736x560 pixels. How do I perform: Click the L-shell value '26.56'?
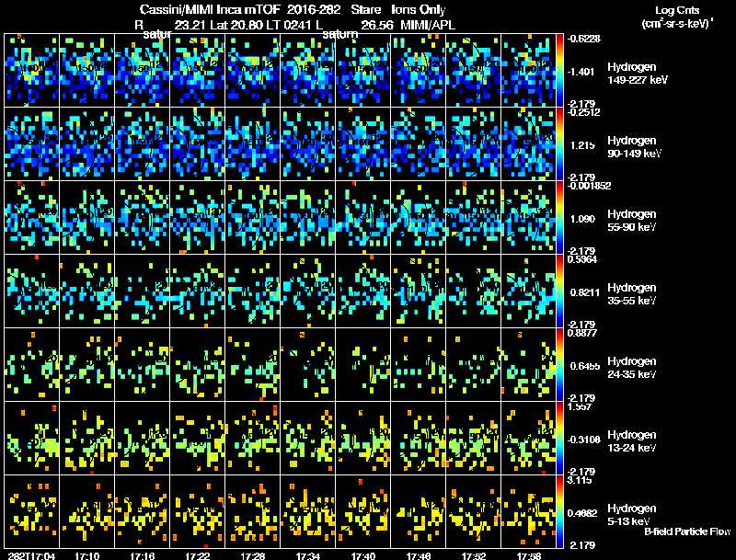tap(377, 25)
